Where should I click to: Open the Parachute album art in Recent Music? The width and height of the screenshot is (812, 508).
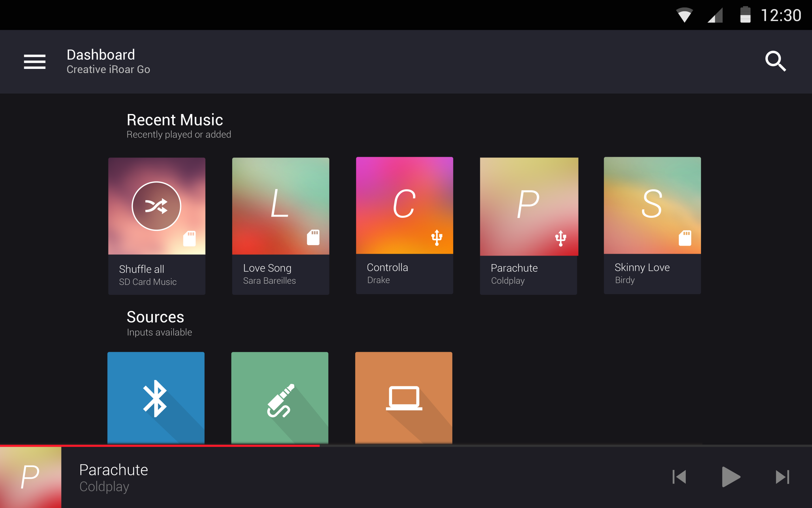529,207
